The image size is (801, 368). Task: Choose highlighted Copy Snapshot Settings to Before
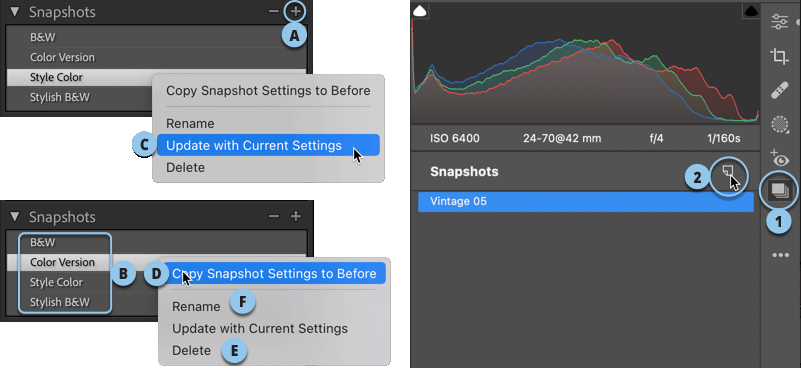pyautogui.click(x=274, y=273)
